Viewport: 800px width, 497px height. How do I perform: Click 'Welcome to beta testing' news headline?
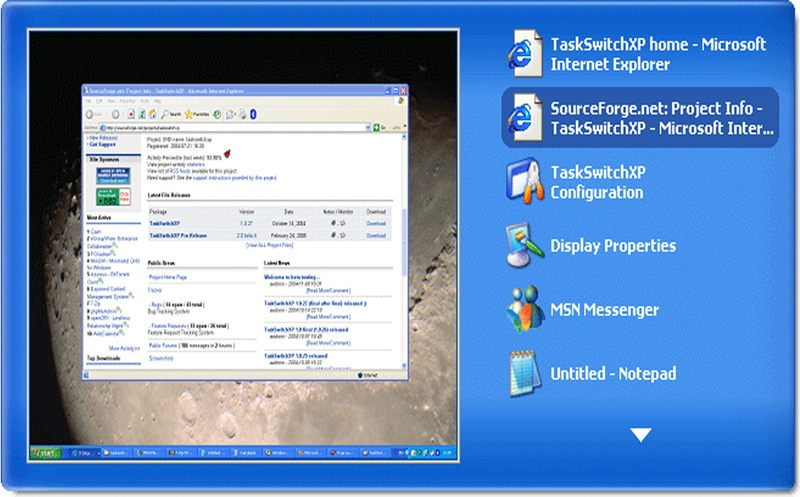click(x=292, y=277)
